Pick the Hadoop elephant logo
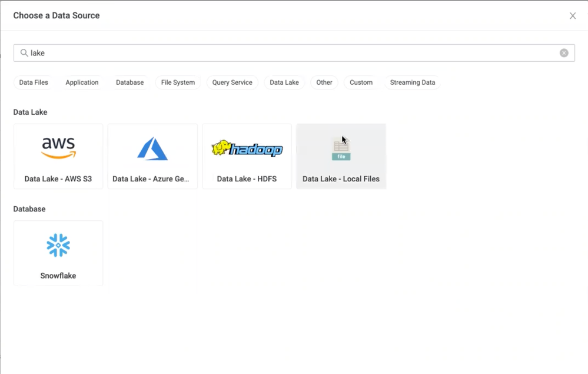 247,148
